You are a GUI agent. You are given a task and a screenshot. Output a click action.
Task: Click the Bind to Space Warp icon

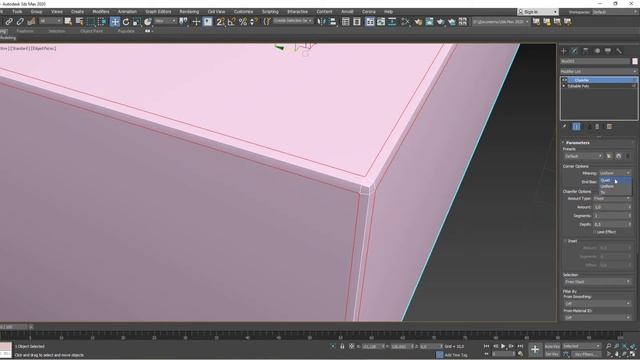[31, 22]
